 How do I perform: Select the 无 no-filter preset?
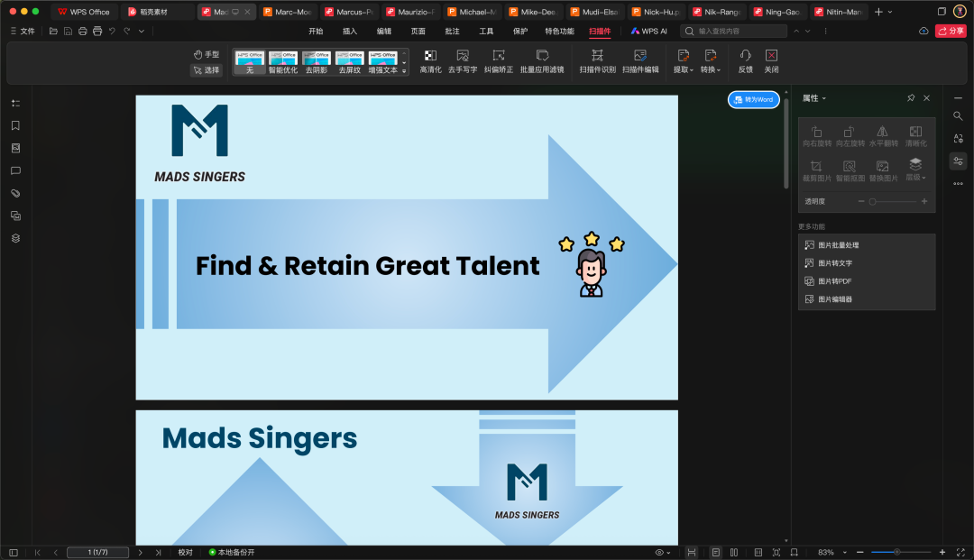tap(250, 62)
